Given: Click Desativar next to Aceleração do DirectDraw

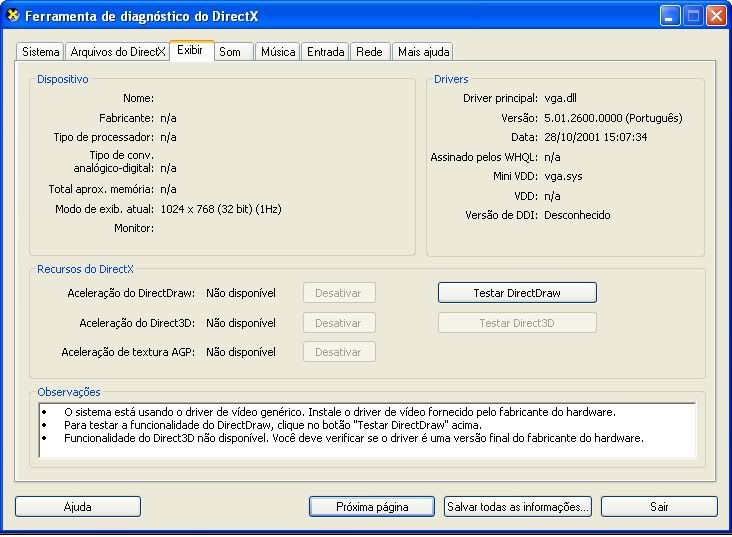Looking at the screenshot, I should click(338, 293).
